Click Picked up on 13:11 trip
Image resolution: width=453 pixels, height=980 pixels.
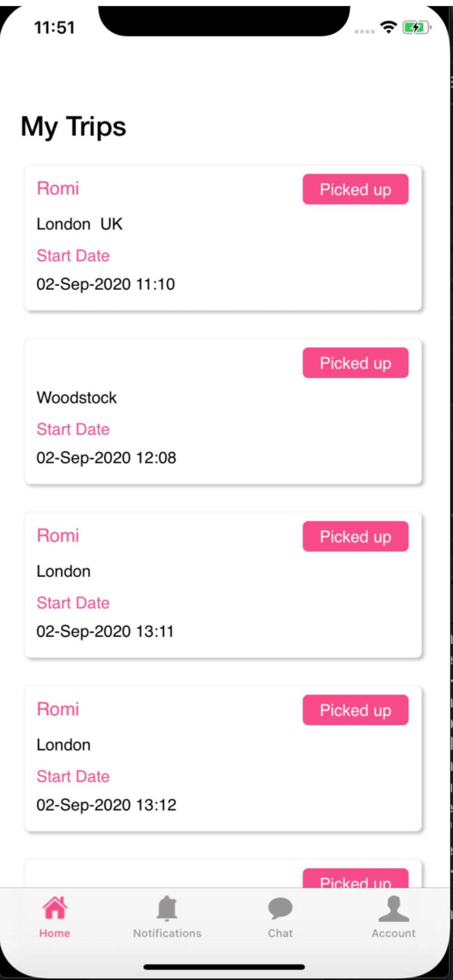pos(355,536)
